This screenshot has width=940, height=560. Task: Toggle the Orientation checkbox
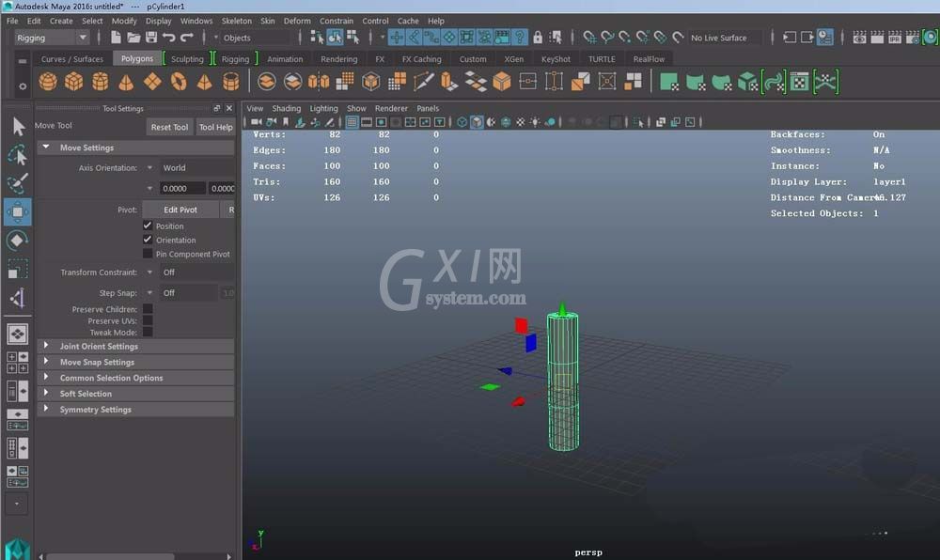(x=148, y=240)
